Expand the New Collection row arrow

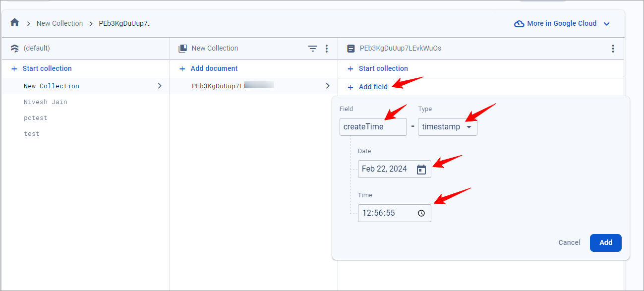[159, 86]
